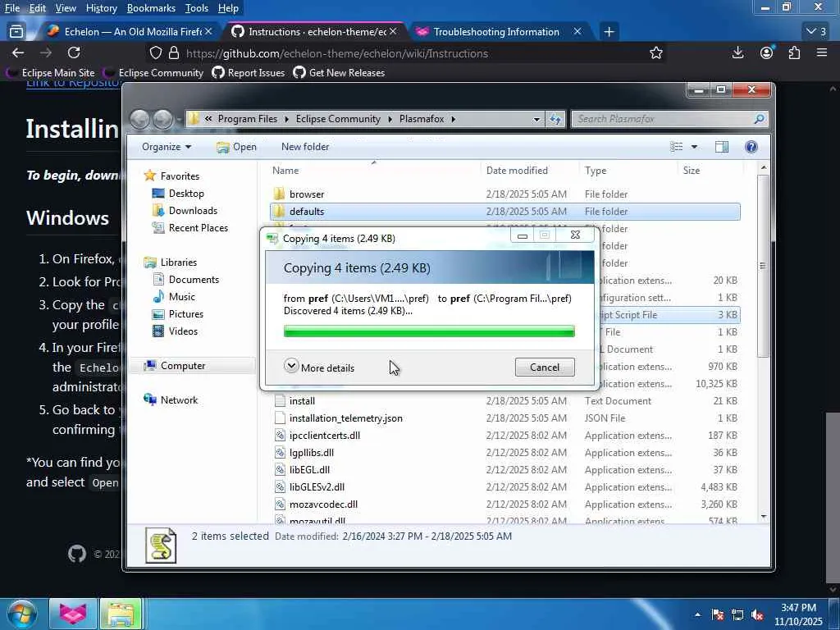840x630 pixels.
Task: Click the tracking protection shield icon
Action: (155, 53)
